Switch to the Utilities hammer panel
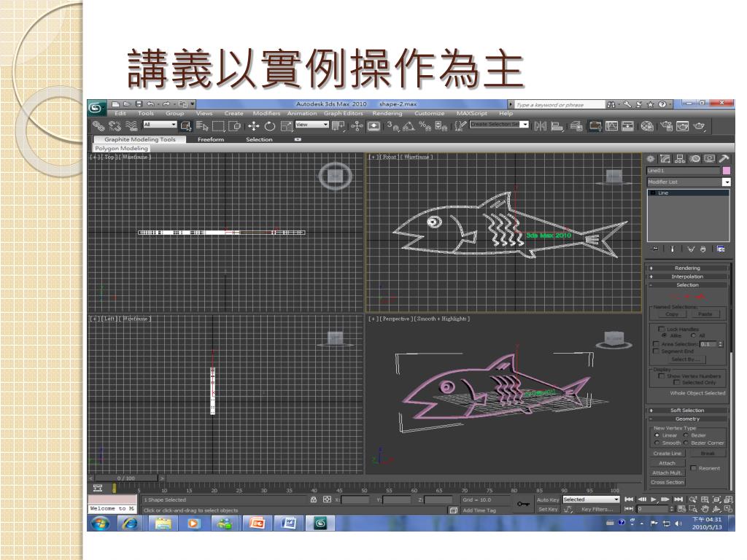This screenshot has height=560, width=747. 724,158
